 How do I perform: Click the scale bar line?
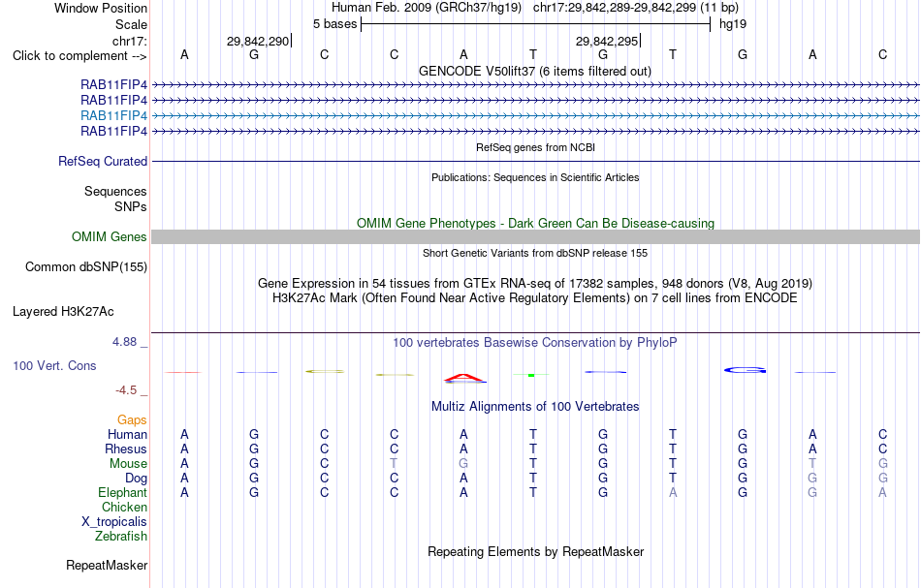[x=536, y=24]
